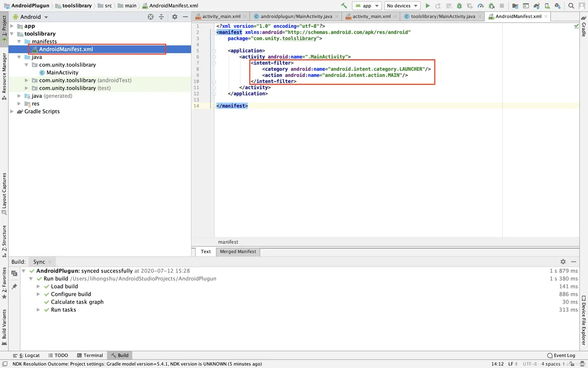Click the Apply Code Changes icon
The width and height of the screenshot is (588, 368).
[x=449, y=5]
